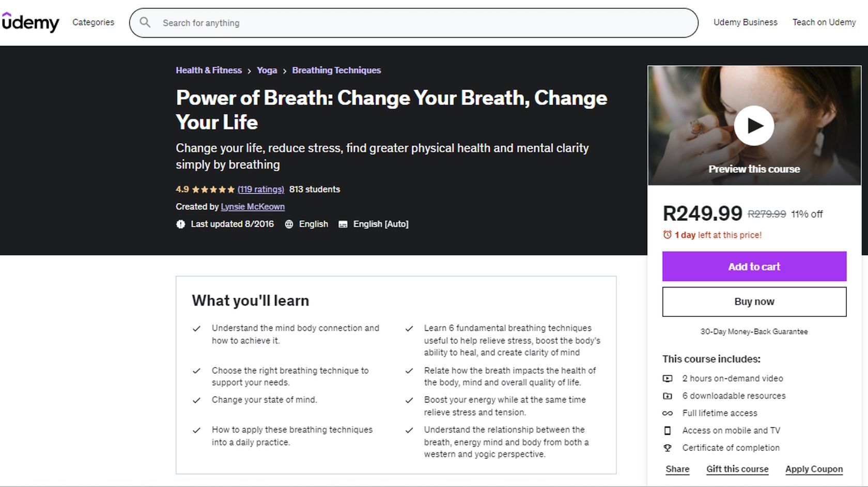Click checkmark beside 'Learn 6 fundamental breathing techniques'

click(409, 328)
